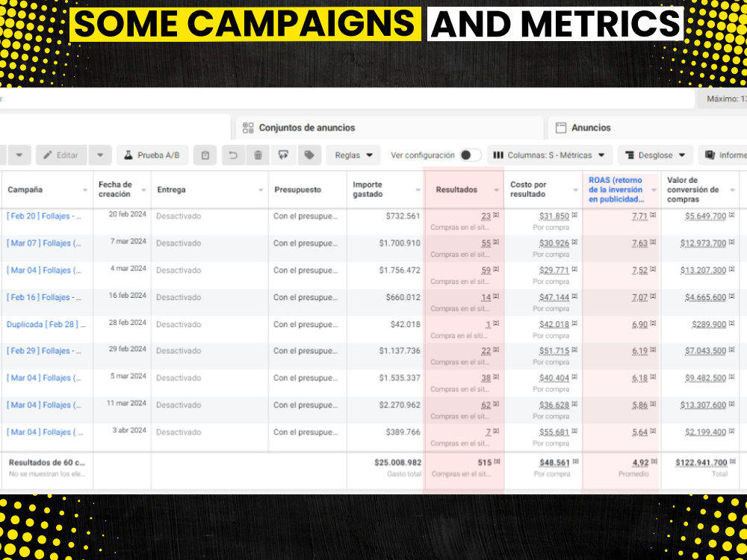Click the clipboard paste icon
The height and width of the screenshot is (560, 747).
[205, 155]
